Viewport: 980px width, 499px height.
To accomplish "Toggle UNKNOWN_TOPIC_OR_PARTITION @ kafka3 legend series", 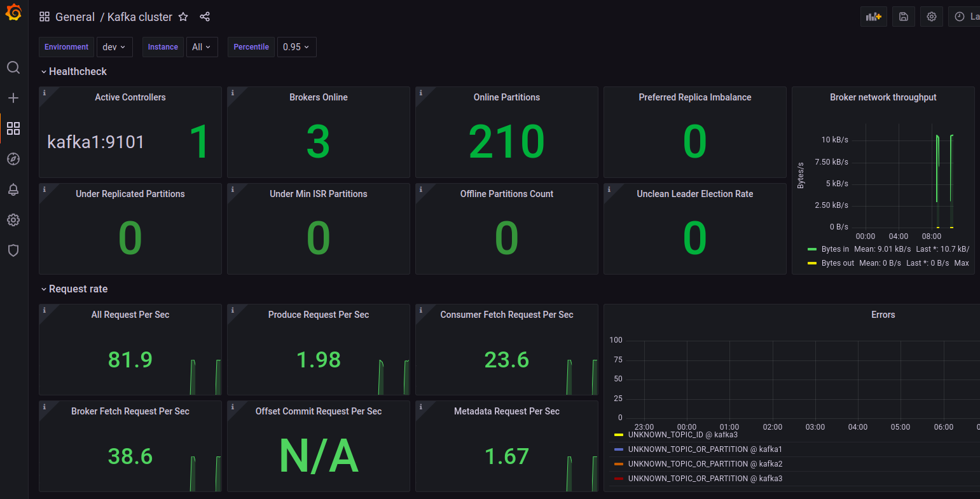I will [x=705, y=479].
